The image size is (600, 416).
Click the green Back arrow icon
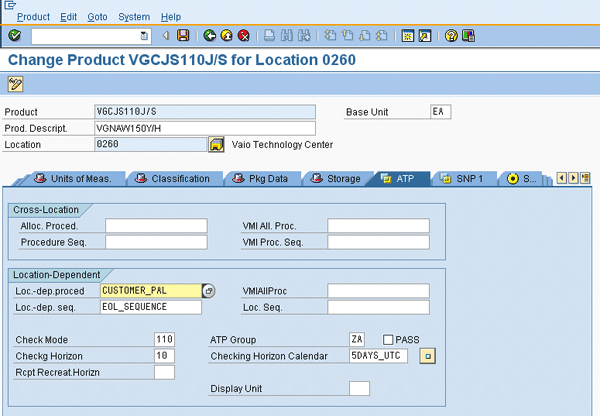pyautogui.click(x=210, y=35)
